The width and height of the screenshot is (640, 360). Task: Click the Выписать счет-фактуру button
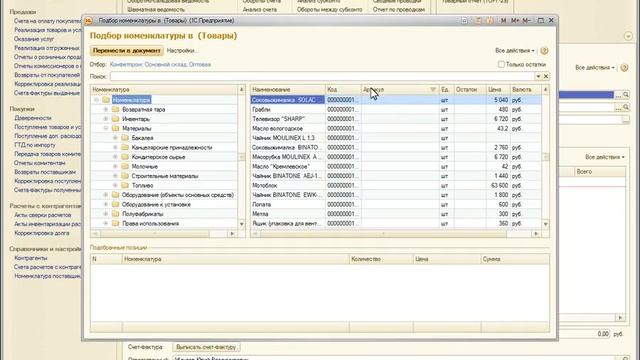coord(206,347)
